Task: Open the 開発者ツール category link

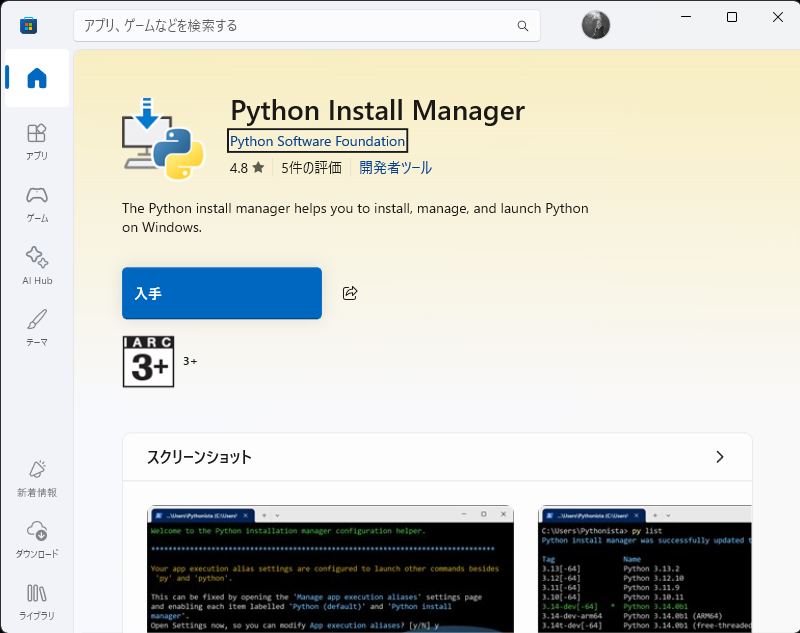Action: click(395, 168)
